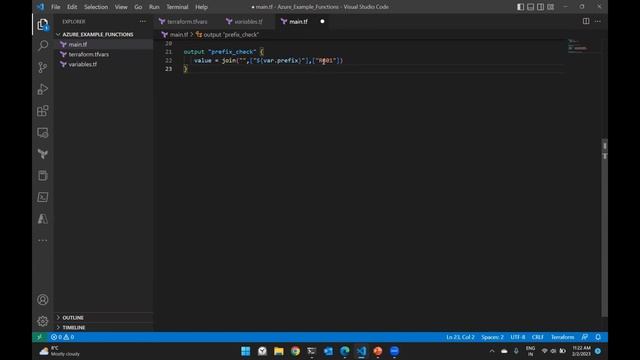Show additional activity bar views

42,240
